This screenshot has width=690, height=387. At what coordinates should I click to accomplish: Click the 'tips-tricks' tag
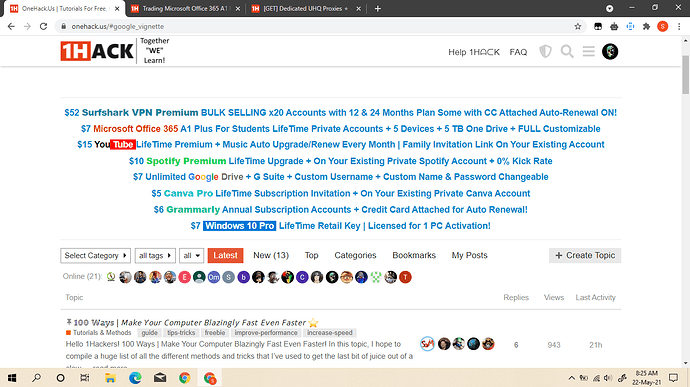pyautogui.click(x=181, y=333)
